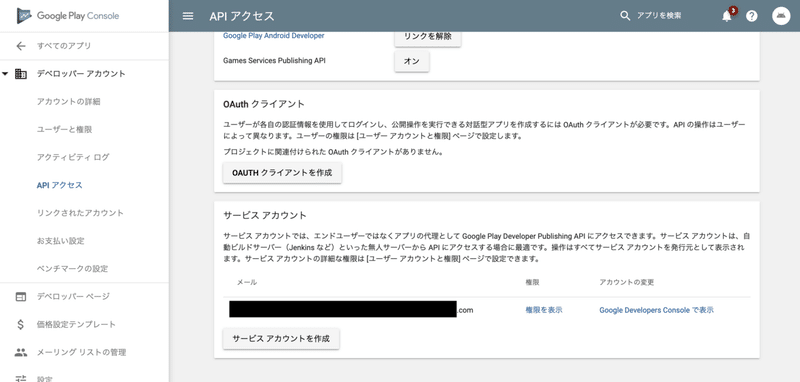Open the help question mark icon
The image size is (800, 382).
click(752, 16)
